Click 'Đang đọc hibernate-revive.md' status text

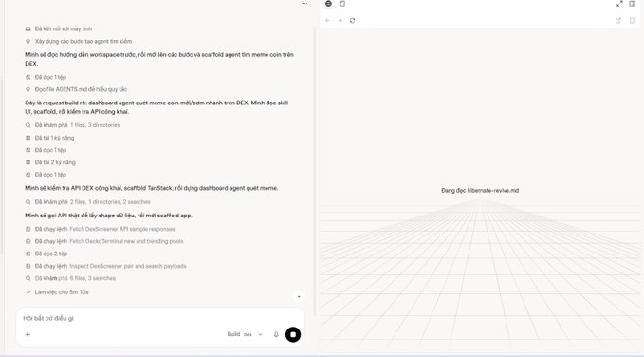480,191
